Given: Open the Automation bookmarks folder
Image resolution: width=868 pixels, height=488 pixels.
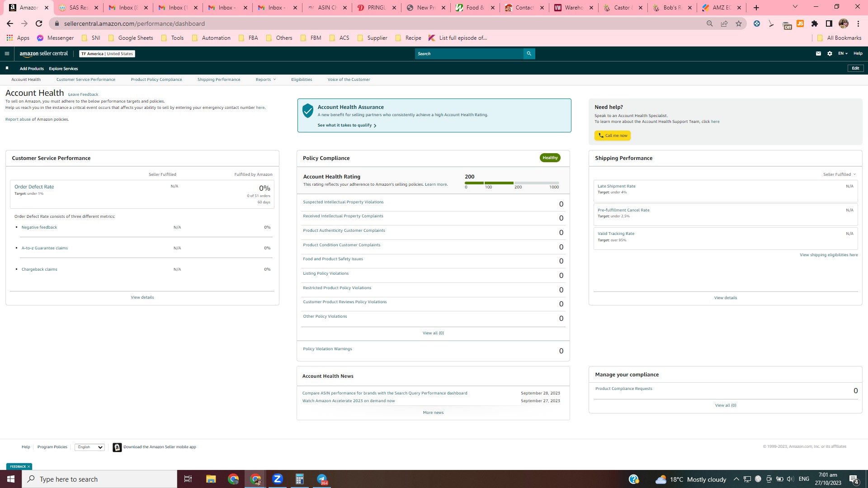Looking at the screenshot, I should (x=211, y=38).
